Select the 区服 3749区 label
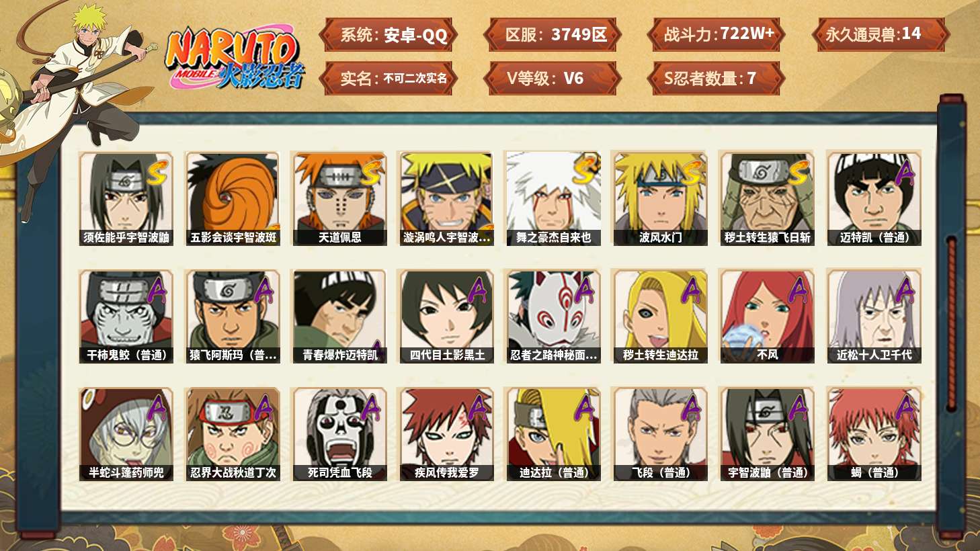980x551 pixels. pos(553,34)
